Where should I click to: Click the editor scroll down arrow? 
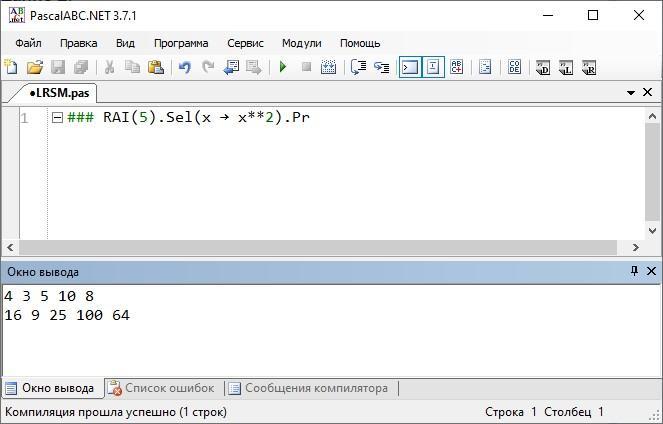[x=652, y=231]
